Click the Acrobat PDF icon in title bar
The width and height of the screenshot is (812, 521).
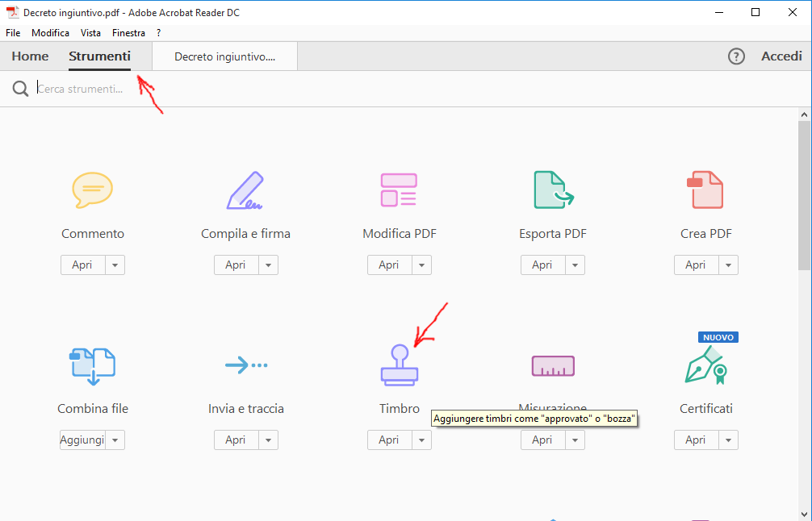point(12,12)
